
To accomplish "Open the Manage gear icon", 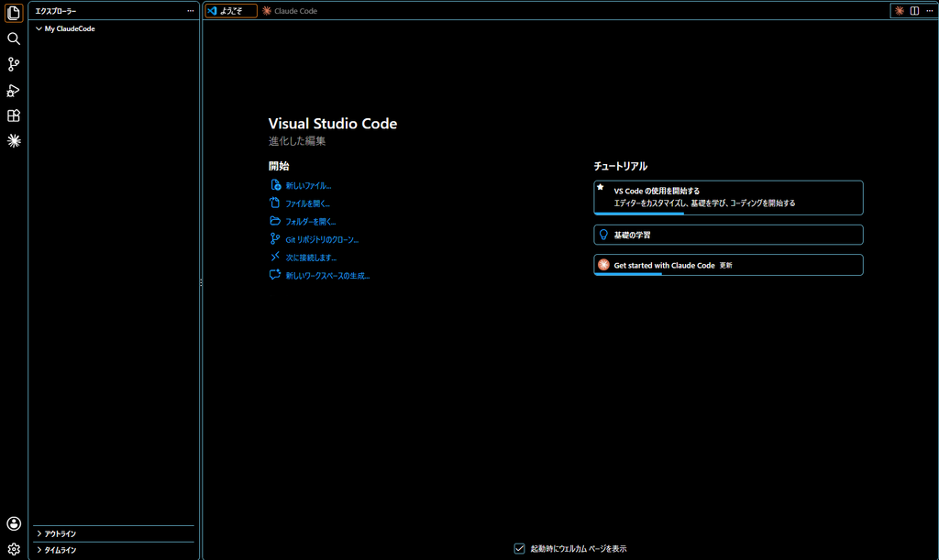I will pyautogui.click(x=14, y=549).
